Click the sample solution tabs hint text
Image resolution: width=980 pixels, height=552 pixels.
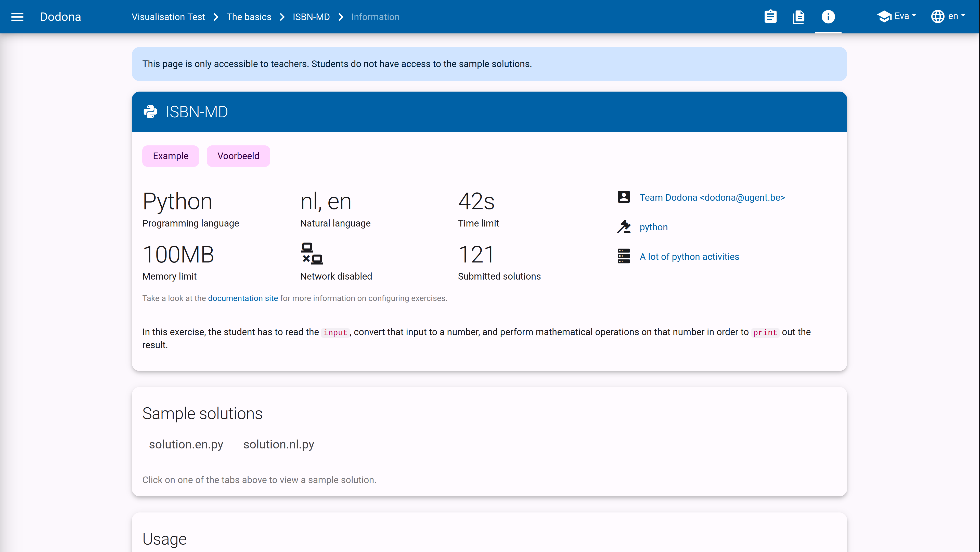point(259,480)
